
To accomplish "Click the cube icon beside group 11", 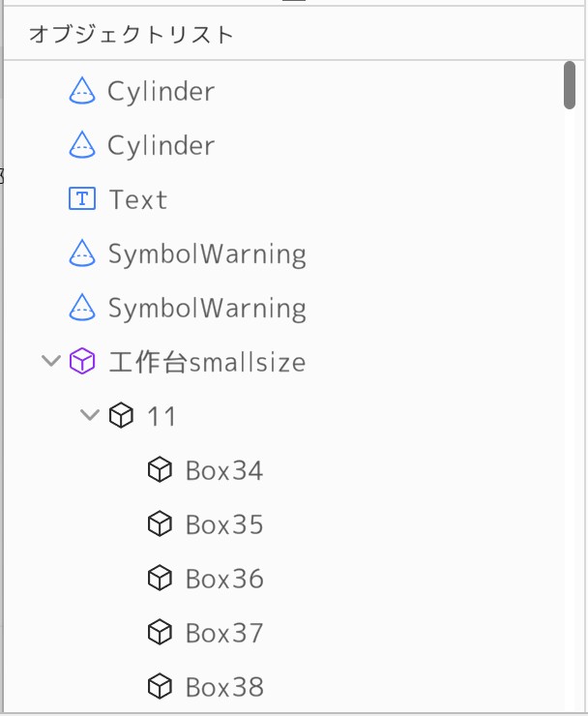I will [121, 416].
